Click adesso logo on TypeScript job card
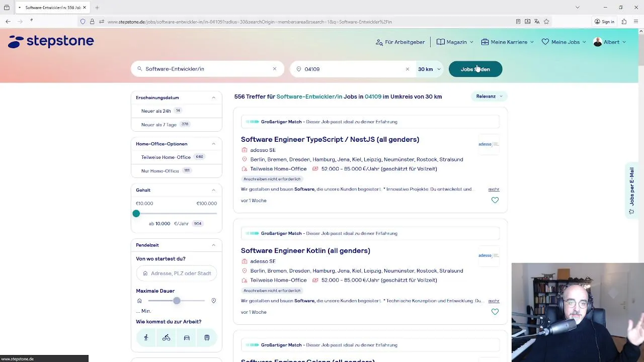 pos(489,144)
